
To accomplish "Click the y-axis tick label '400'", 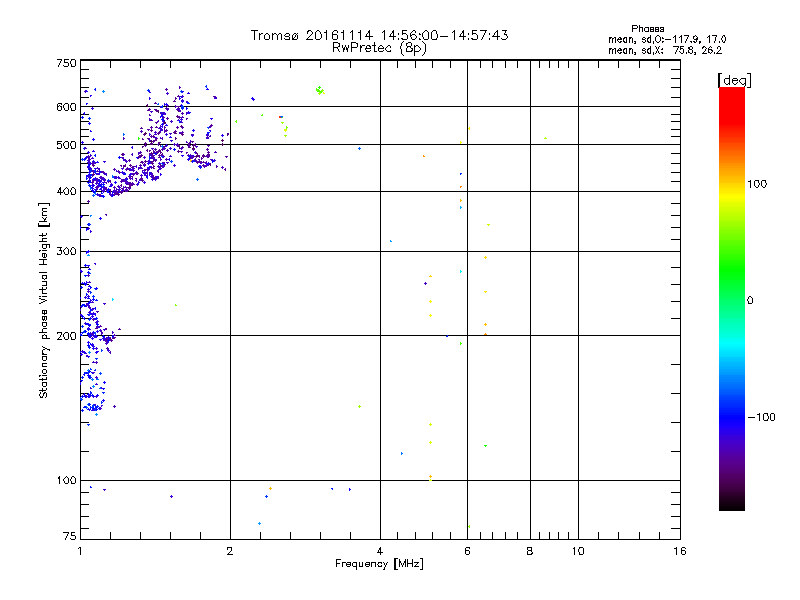I will point(66,192).
